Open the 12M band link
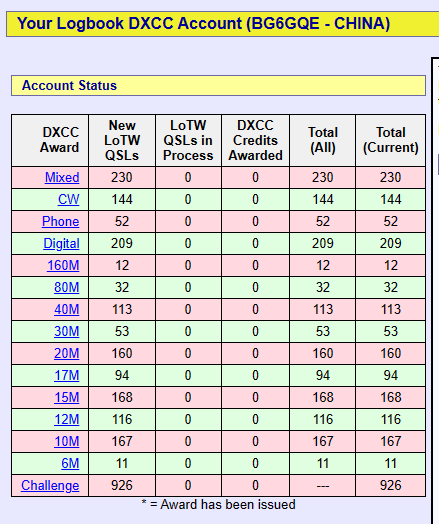The height and width of the screenshot is (524, 439). tap(67, 419)
